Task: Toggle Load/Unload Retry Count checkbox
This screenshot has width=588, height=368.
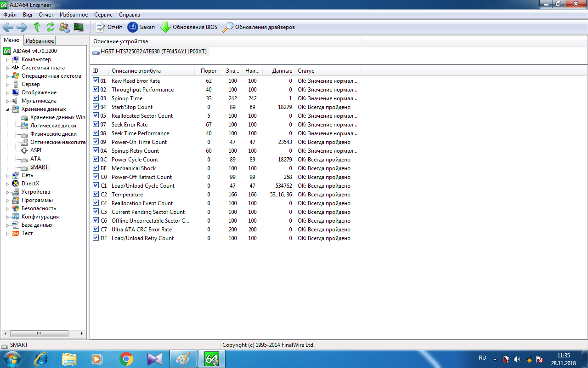Action: [x=96, y=238]
